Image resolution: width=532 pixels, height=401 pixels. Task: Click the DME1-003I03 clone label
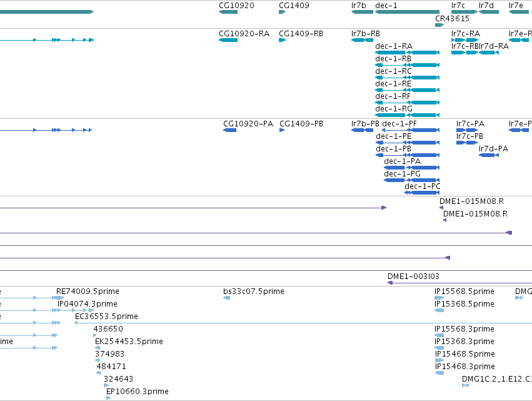[x=413, y=277]
